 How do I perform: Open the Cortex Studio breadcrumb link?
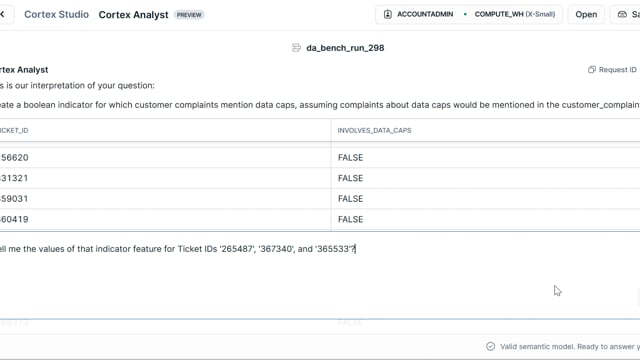pos(56,14)
